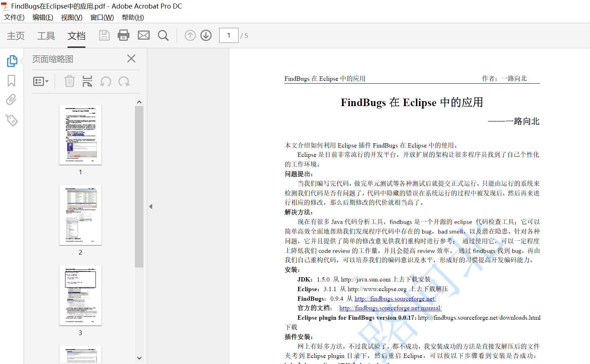Open the attachments paperclip panel
Screen dimensions: 590x364
pos(11,100)
